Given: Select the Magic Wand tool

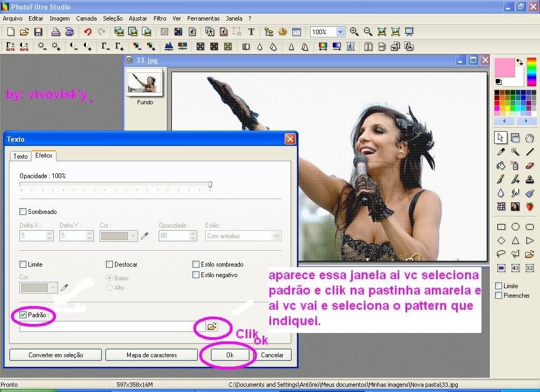Looking at the screenshot, I should 515,152.
